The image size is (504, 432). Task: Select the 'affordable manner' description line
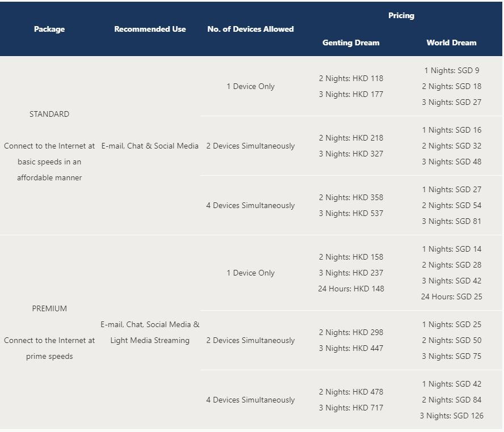[x=49, y=177]
